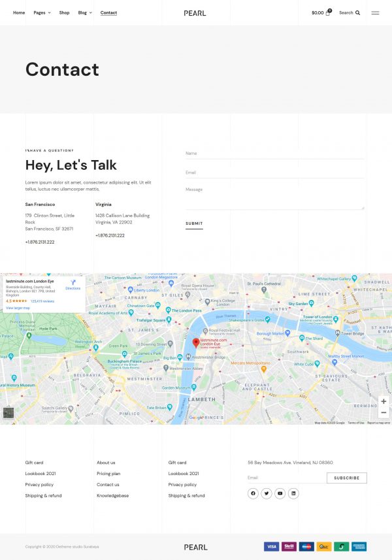Toggle satellite view thumbnail on map

[8, 412]
